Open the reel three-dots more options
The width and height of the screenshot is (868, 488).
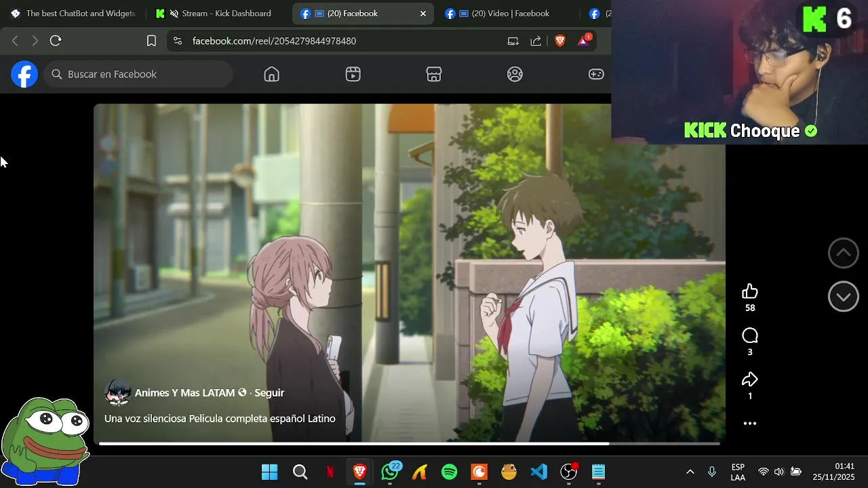[749, 424]
